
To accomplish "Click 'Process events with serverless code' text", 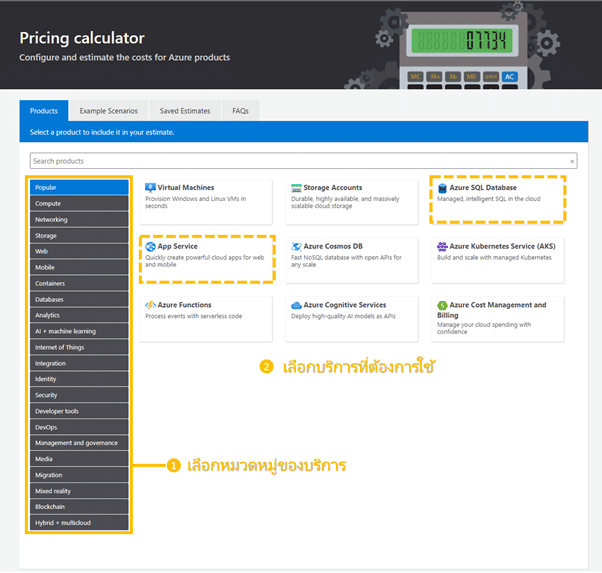I will [x=194, y=316].
